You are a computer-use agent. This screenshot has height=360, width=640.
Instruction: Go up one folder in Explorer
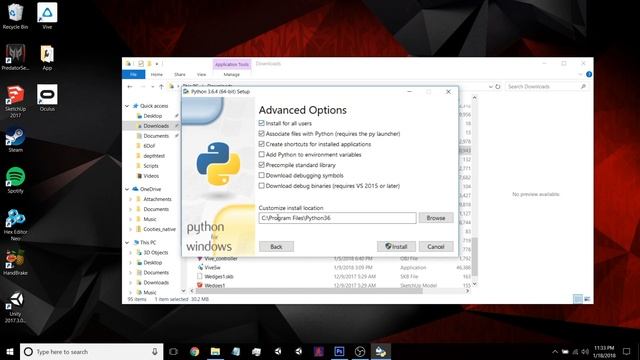click(162, 87)
